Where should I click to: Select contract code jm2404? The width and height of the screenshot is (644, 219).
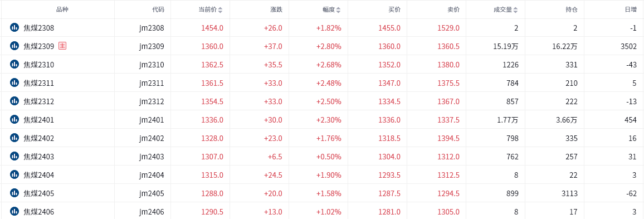pos(152,174)
